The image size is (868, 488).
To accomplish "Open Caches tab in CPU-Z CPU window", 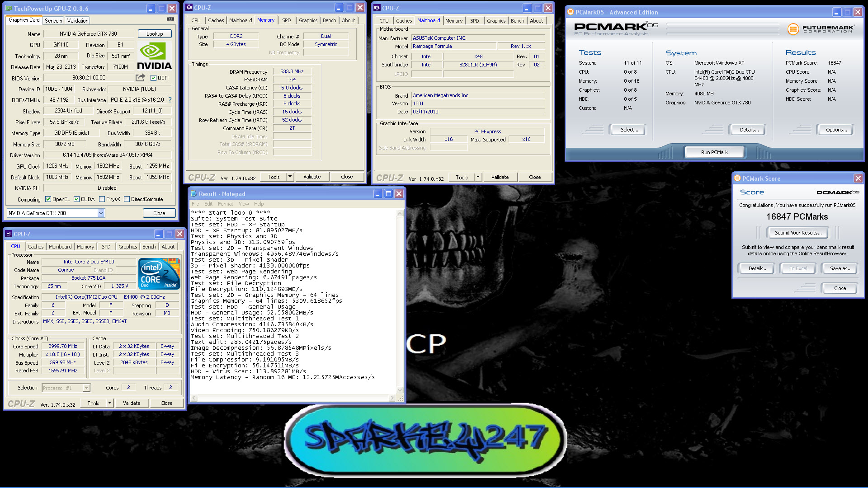I will (36, 247).
